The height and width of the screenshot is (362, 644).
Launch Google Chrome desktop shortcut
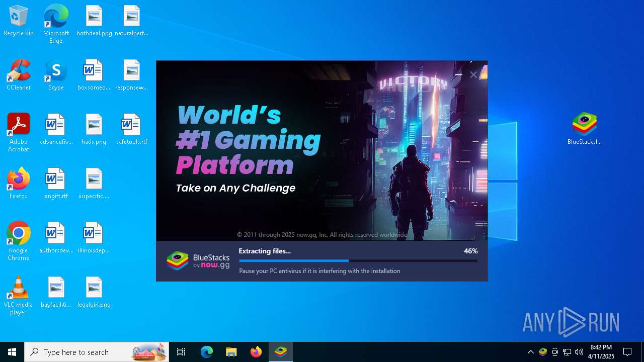[19, 241]
